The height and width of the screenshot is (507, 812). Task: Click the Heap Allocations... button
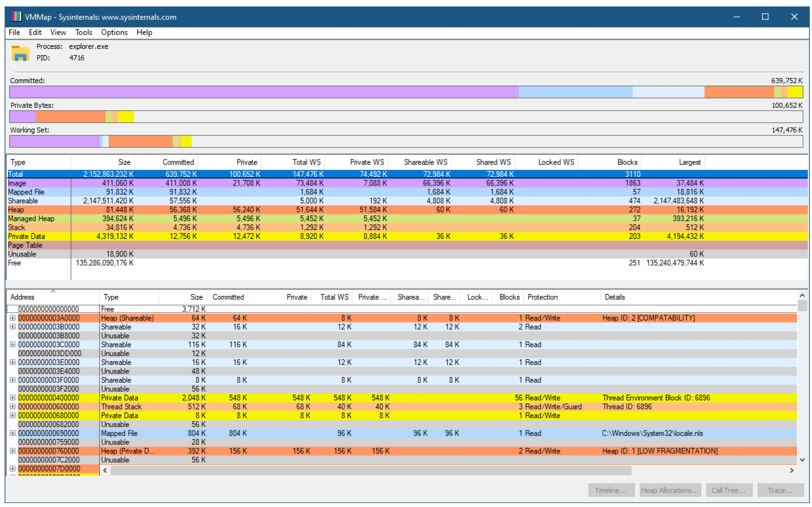[670, 490]
